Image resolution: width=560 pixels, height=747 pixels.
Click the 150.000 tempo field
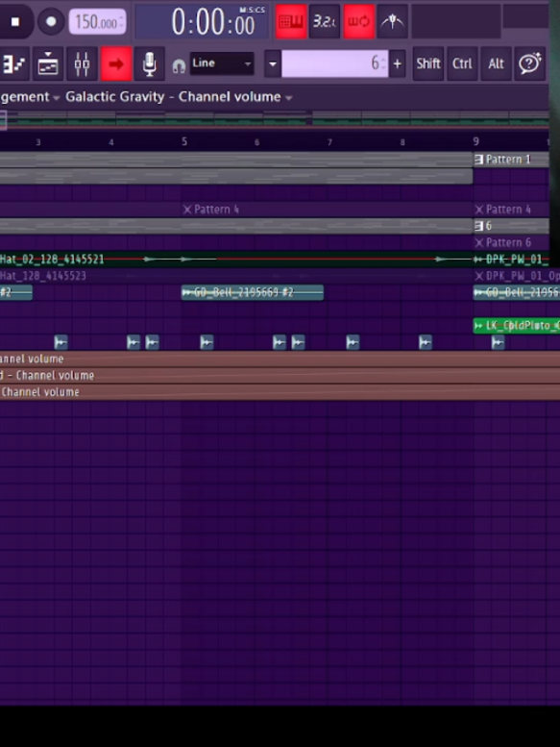(x=98, y=22)
